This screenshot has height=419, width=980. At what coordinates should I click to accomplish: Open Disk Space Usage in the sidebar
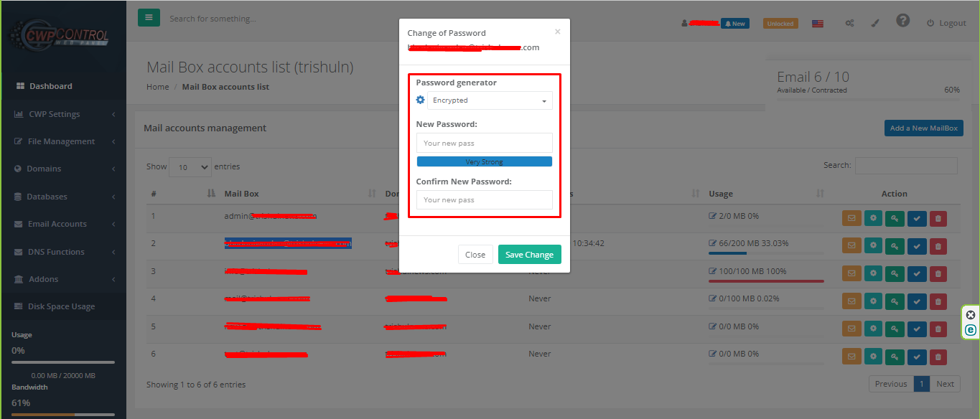click(x=63, y=306)
